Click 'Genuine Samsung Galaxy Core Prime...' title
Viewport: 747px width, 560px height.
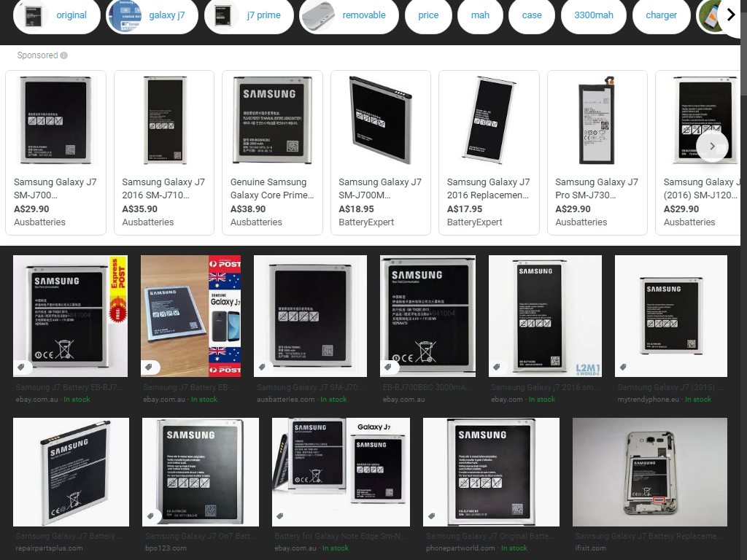click(272, 189)
